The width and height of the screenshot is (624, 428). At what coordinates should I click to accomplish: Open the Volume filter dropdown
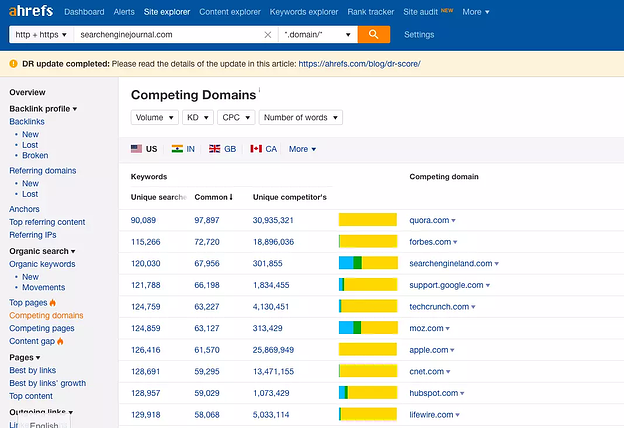(x=154, y=117)
